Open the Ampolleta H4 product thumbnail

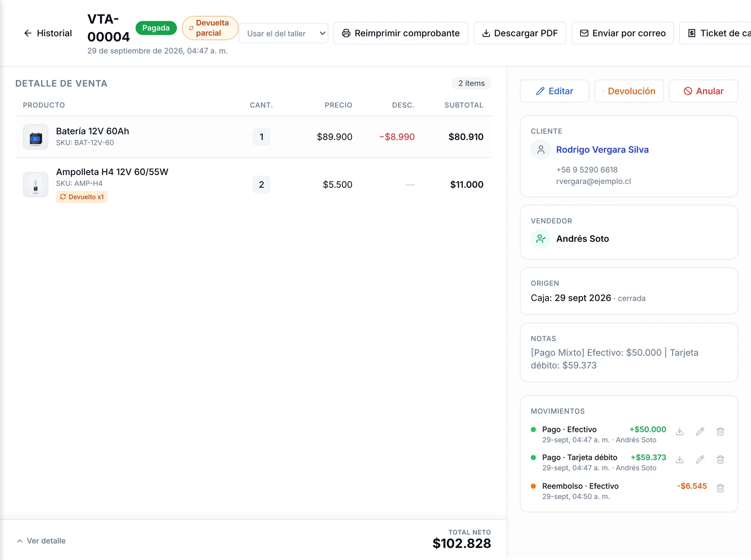coord(36,184)
